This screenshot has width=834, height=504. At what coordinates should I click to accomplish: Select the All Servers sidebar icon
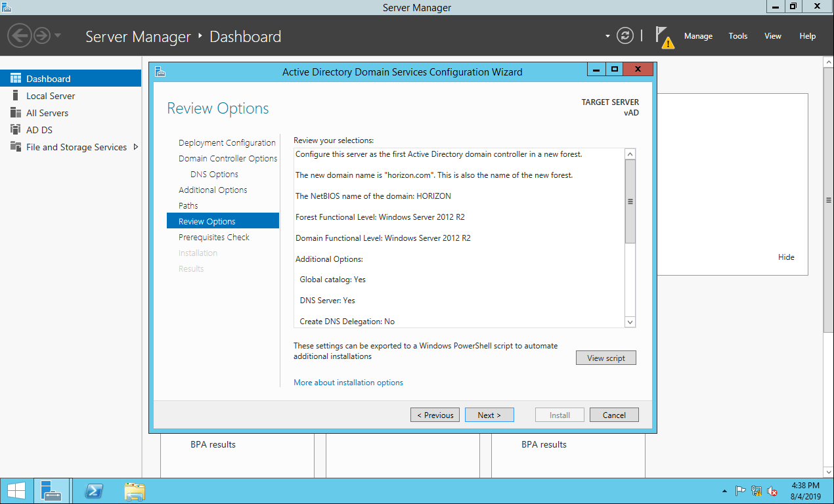click(x=16, y=113)
